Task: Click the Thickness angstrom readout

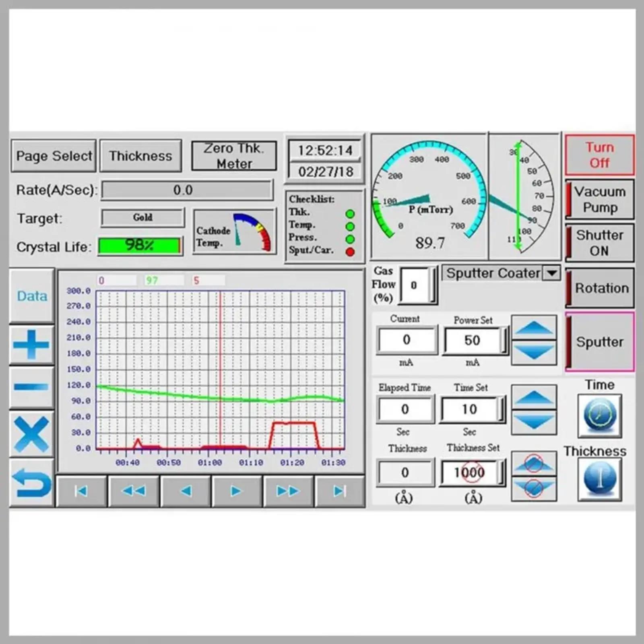Action: 405,473
